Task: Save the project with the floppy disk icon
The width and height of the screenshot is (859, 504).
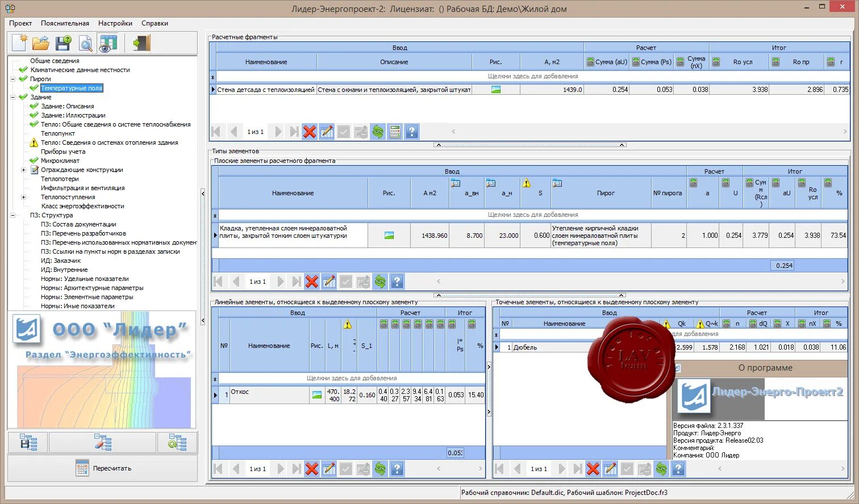Action: pyautogui.click(x=64, y=43)
